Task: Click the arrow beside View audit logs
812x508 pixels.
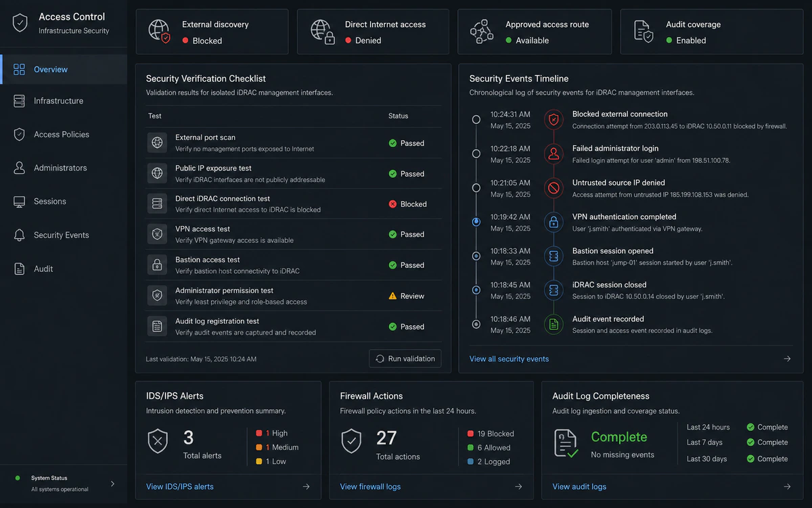Action: [x=787, y=486]
